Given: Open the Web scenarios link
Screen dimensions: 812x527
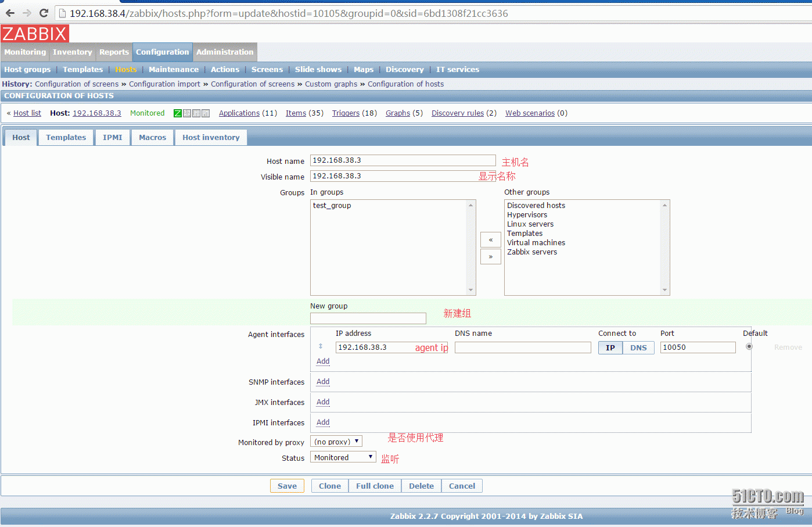Looking at the screenshot, I should [530, 113].
